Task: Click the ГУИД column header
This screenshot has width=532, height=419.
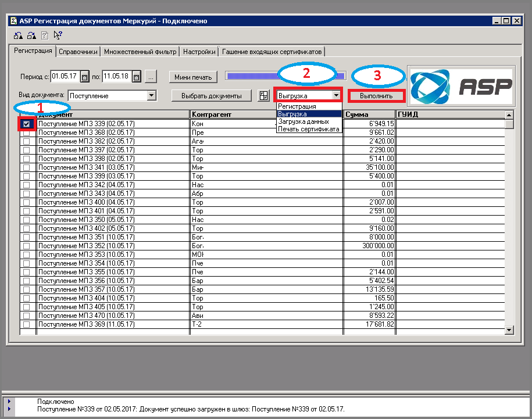Action: point(450,114)
